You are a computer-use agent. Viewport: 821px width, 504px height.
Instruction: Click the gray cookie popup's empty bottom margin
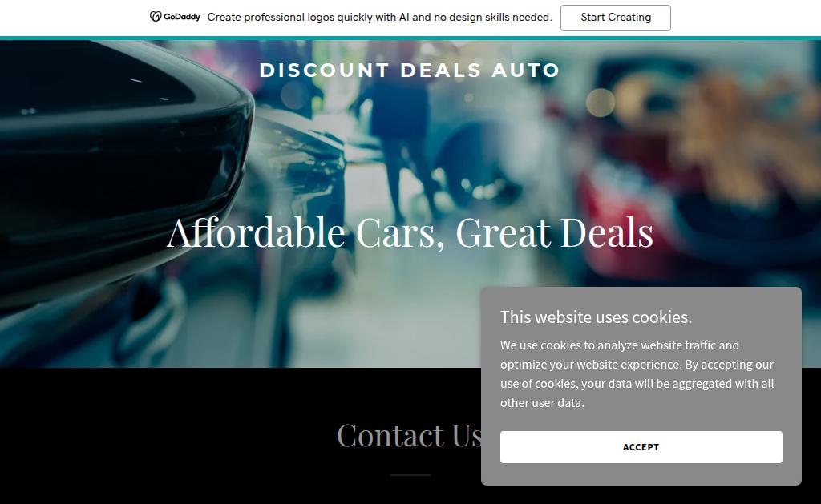[641, 474]
